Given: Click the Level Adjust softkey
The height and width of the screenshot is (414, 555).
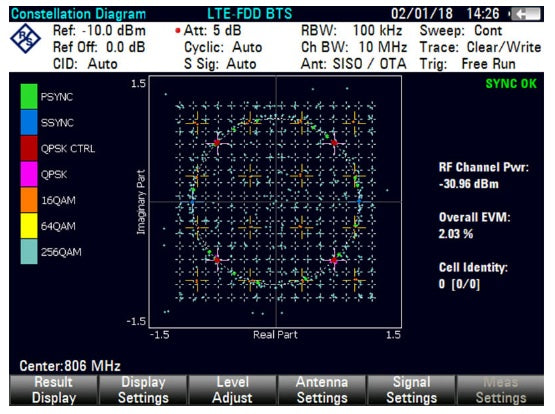Looking at the screenshot, I should (x=233, y=390).
